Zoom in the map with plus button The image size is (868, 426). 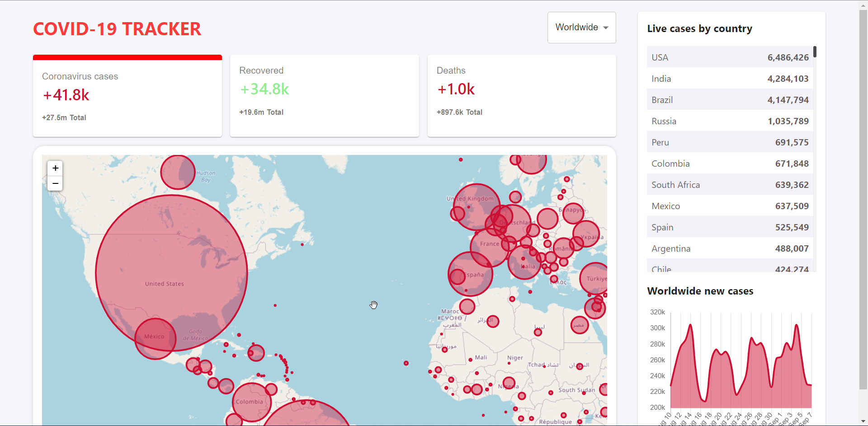[x=55, y=168]
